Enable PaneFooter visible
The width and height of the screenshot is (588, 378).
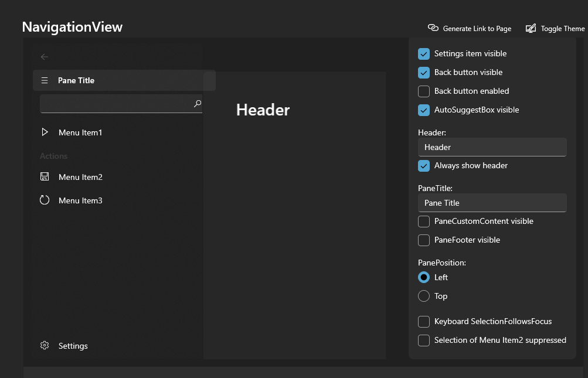pyautogui.click(x=423, y=240)
